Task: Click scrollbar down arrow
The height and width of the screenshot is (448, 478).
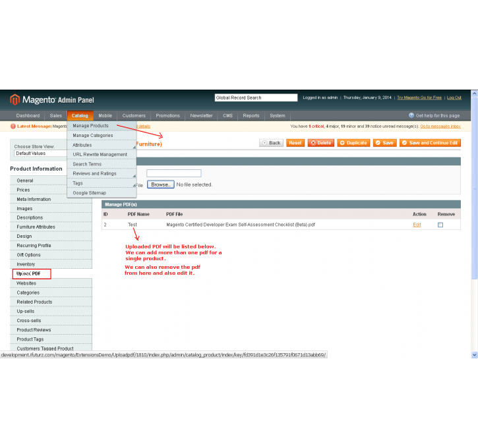Action: [x=474, y=355]
